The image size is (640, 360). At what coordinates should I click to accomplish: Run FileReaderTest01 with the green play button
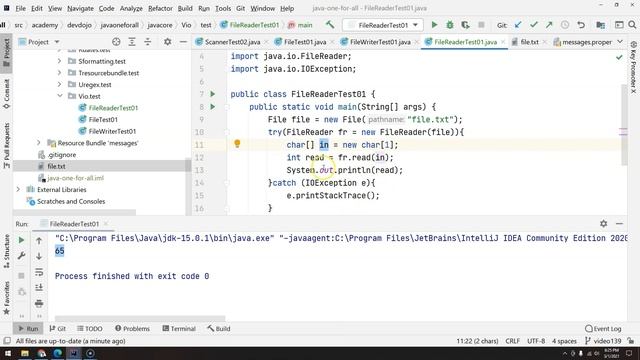click(x=434, y=25)
